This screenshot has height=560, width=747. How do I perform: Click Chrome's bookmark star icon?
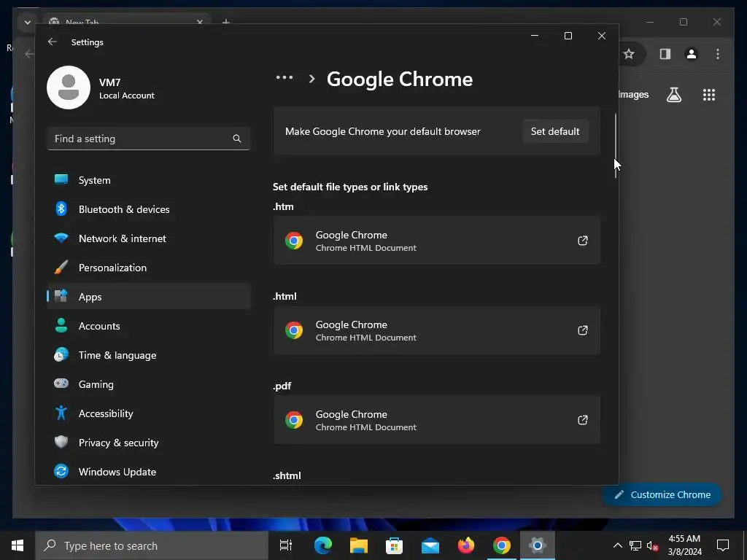tap(629, 54)
